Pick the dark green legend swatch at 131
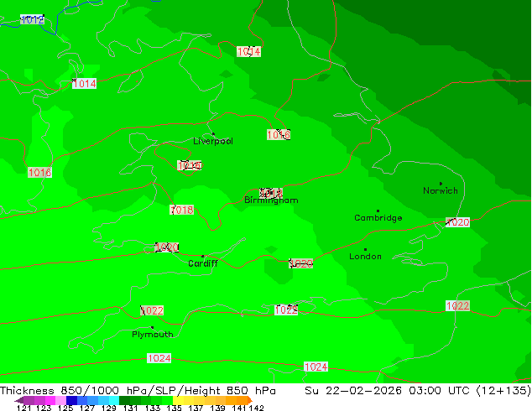The width and height of the screenshot is (532, 411). tap(123, 400)
